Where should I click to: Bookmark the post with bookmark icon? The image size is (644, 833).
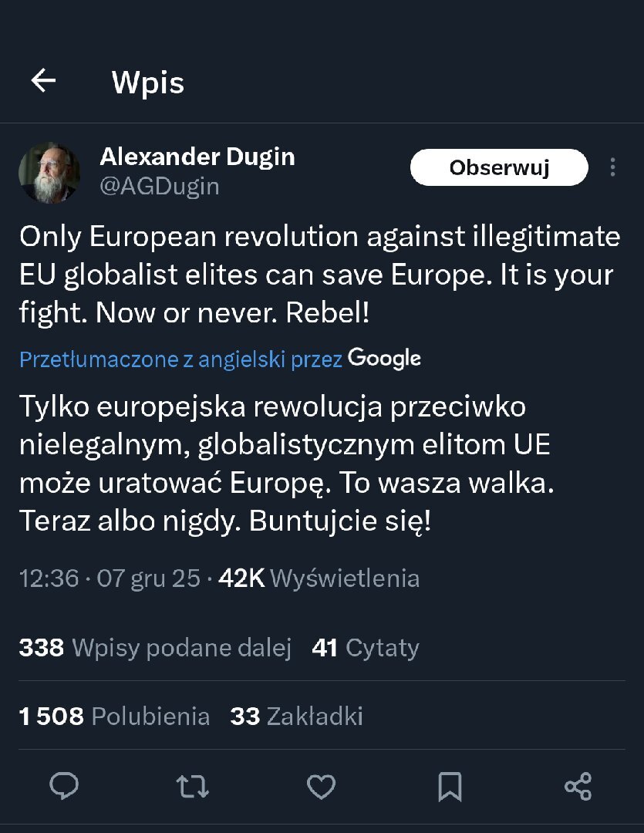tap(450, 786)
